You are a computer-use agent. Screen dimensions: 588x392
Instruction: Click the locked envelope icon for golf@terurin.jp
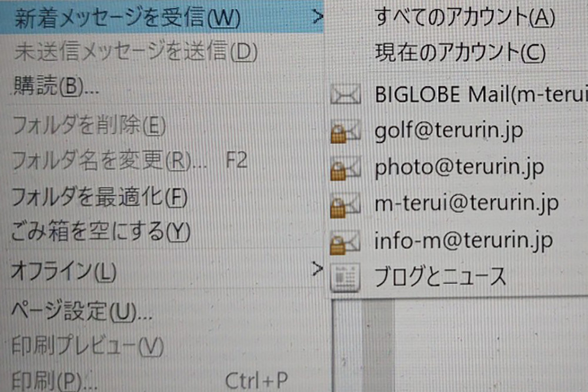coord(346,130)
